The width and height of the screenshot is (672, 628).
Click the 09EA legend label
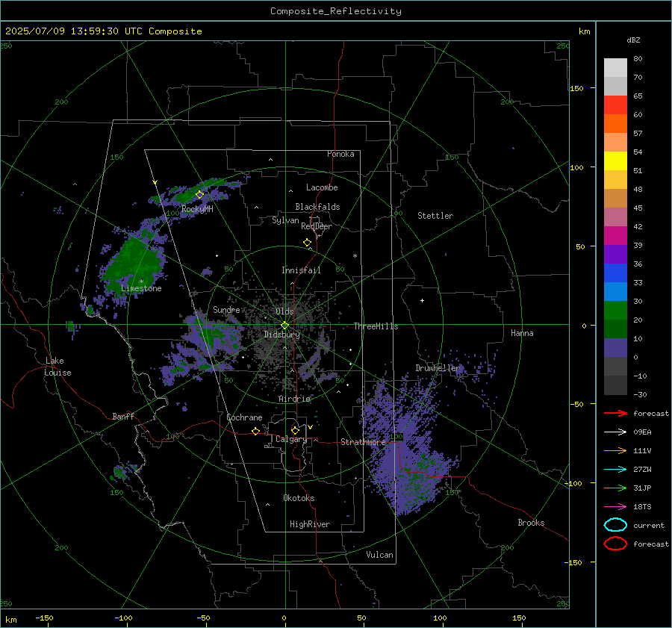642,432
